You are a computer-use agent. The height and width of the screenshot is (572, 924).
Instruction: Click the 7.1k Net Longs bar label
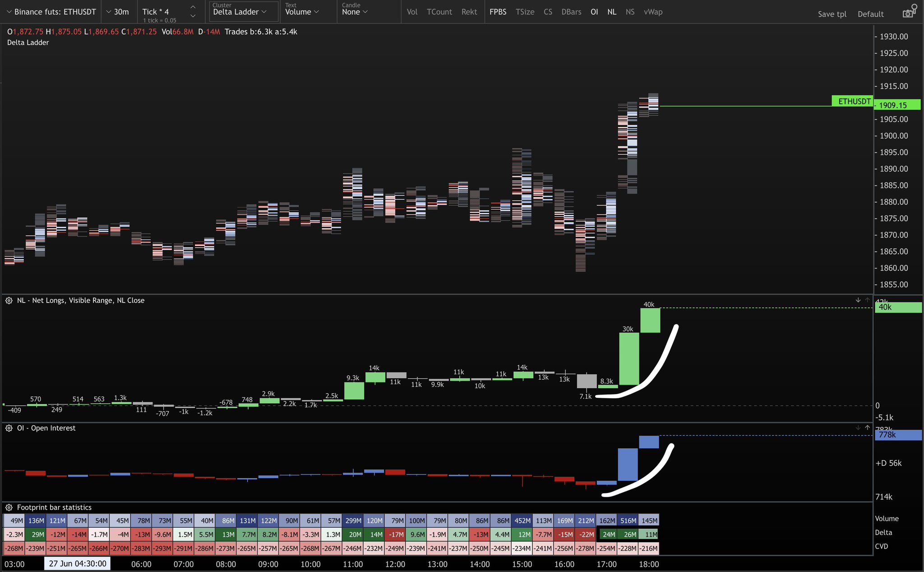point(585,396)
